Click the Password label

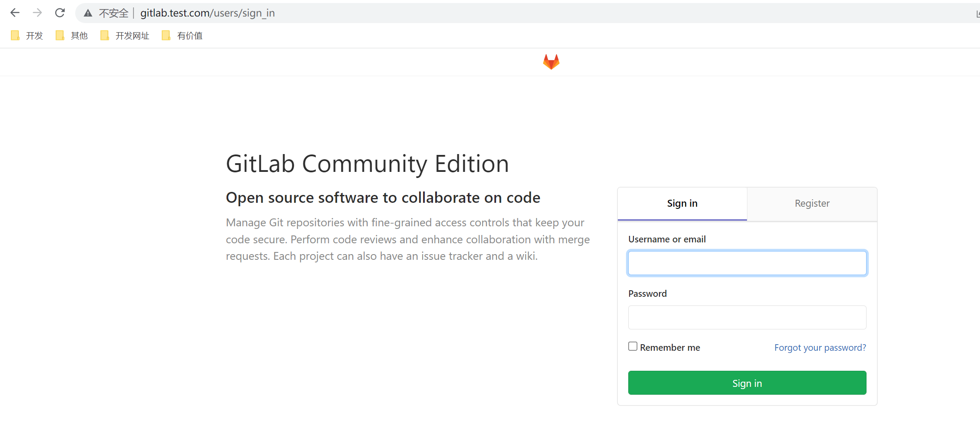coord(647,294)
